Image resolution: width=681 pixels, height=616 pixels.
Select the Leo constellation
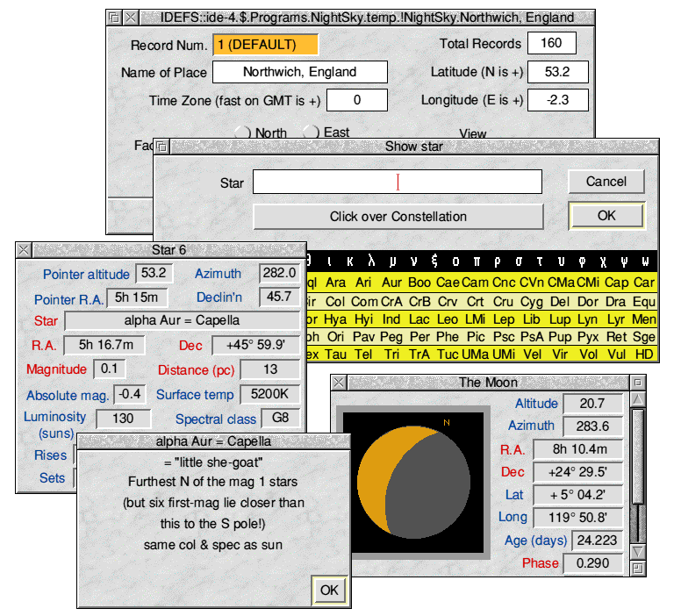[448, 319]
